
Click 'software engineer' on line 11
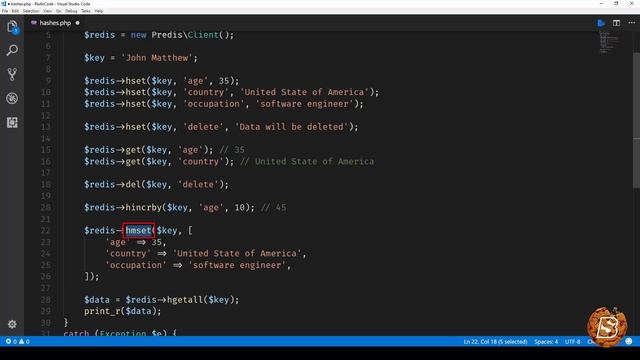tap(304, 104)
